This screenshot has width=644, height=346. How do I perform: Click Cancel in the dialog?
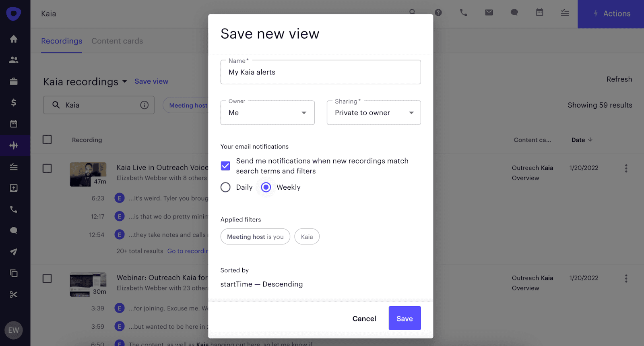point(364,319)
